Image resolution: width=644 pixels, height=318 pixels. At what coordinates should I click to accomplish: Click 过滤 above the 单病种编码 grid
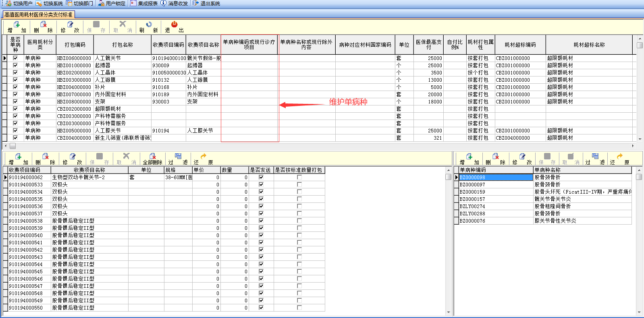595,159
